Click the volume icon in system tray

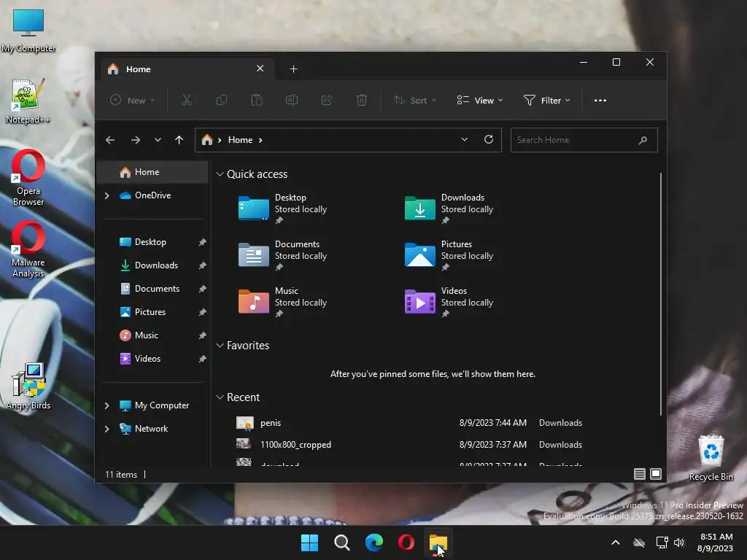click(x=679, y=542)
